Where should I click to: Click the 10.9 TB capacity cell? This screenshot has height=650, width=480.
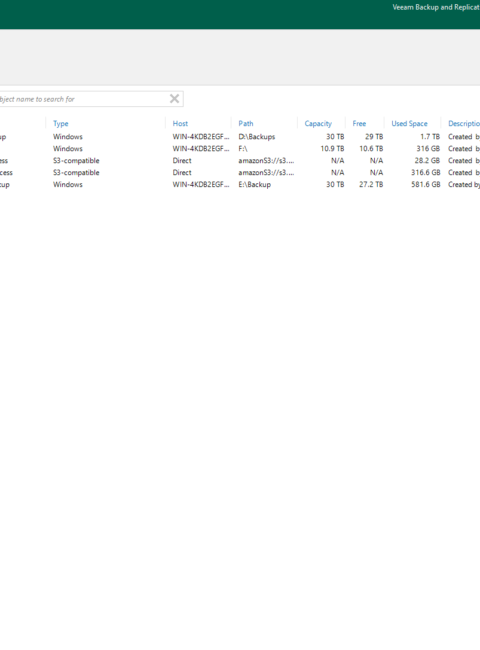[332, 148]
